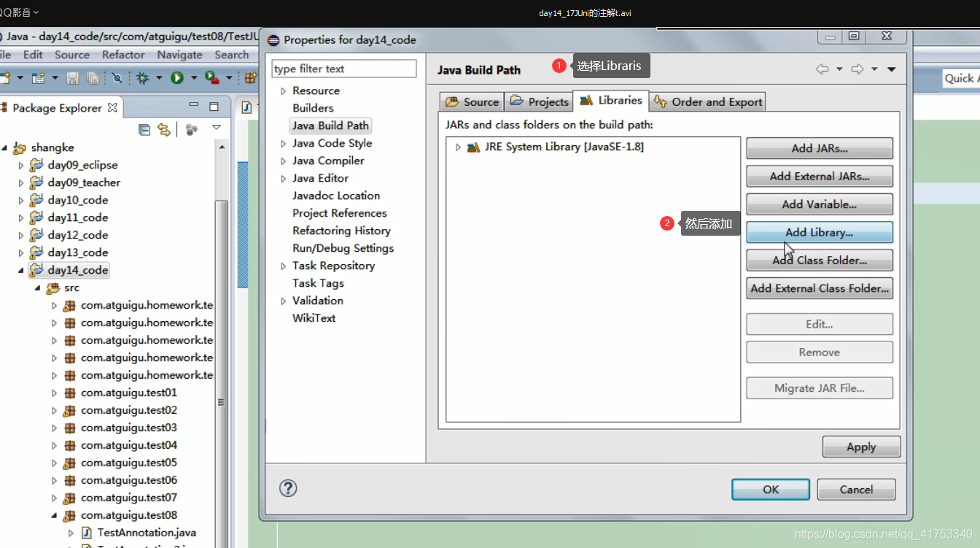Viewport: 980px width, 548px height.
Task: Click Add Variable... button
Action: point(820,204)
